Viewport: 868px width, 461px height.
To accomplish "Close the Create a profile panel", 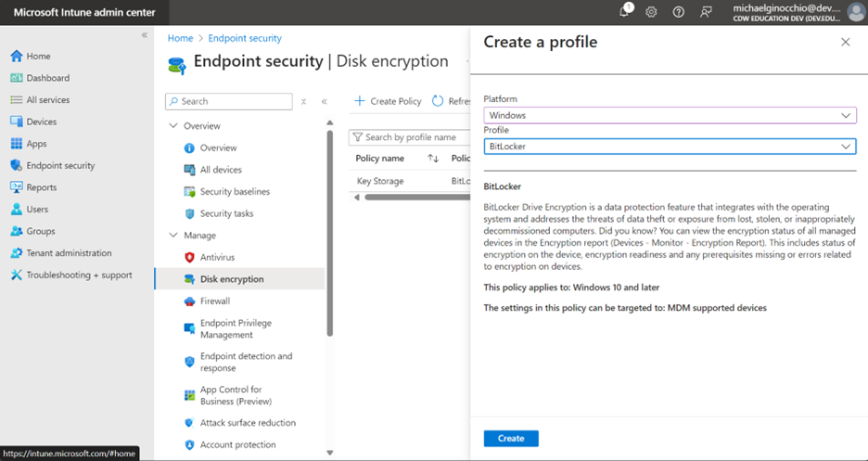I will coord(845,43).
